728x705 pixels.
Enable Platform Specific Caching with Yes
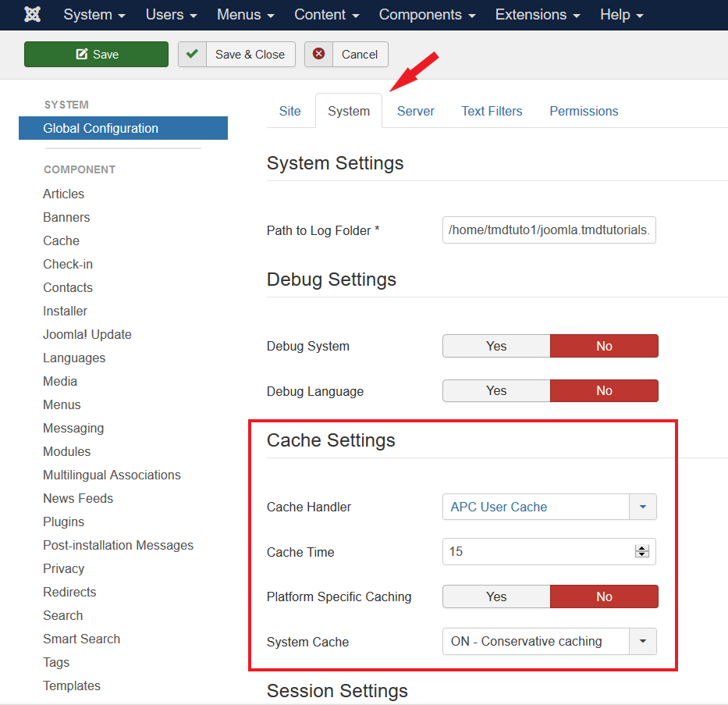point(496,596)
